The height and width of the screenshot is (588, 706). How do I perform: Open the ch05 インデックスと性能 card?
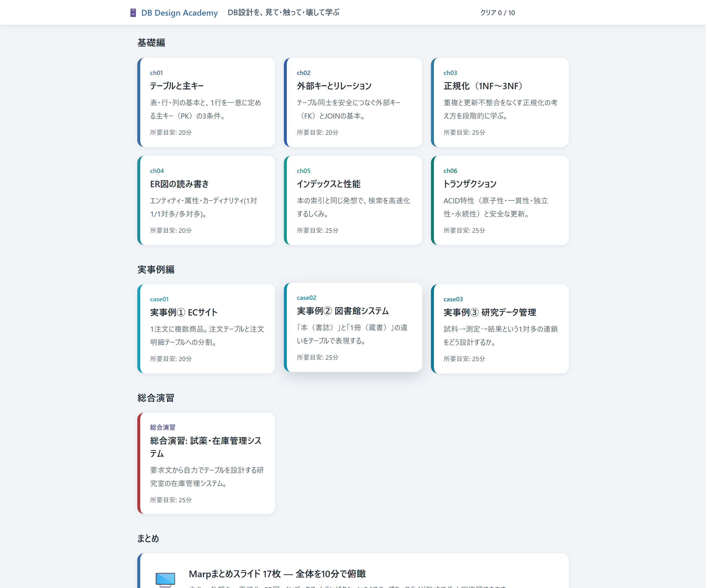(353, 200)
